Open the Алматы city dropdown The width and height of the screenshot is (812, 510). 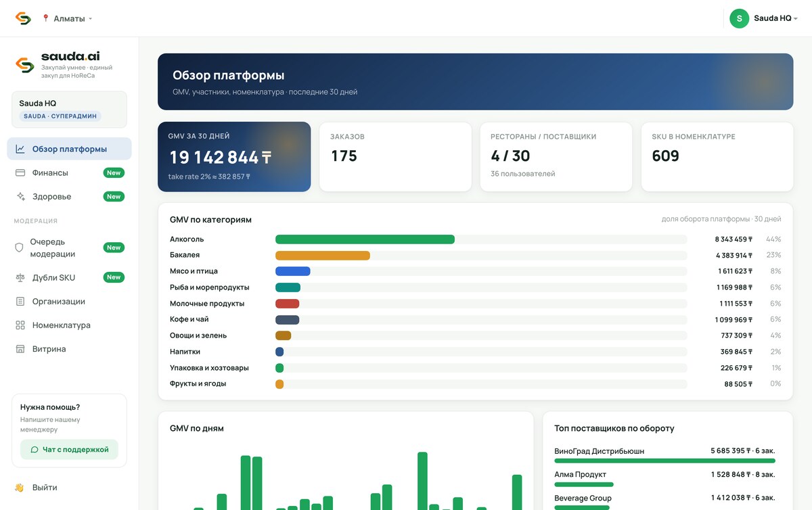click(x=67, y=18)
